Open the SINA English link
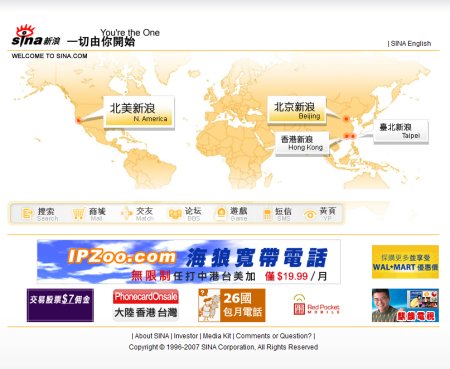The height and width of the screenshot is (369, 450). (411, 43)
